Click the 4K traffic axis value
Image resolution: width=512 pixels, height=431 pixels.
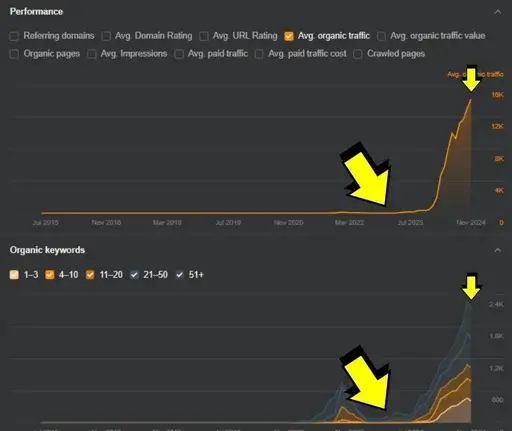point(499,191)
